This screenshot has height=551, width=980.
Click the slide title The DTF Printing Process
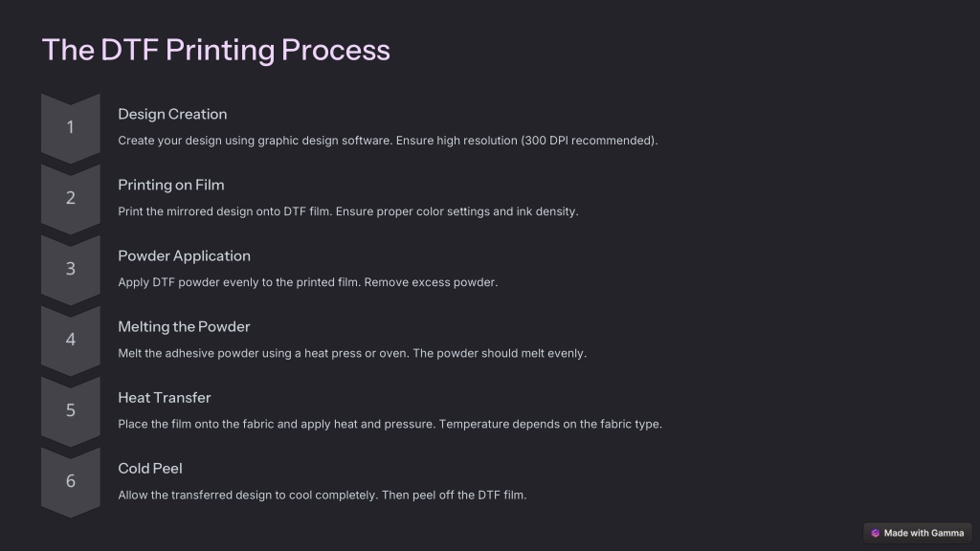pos(215,50)
